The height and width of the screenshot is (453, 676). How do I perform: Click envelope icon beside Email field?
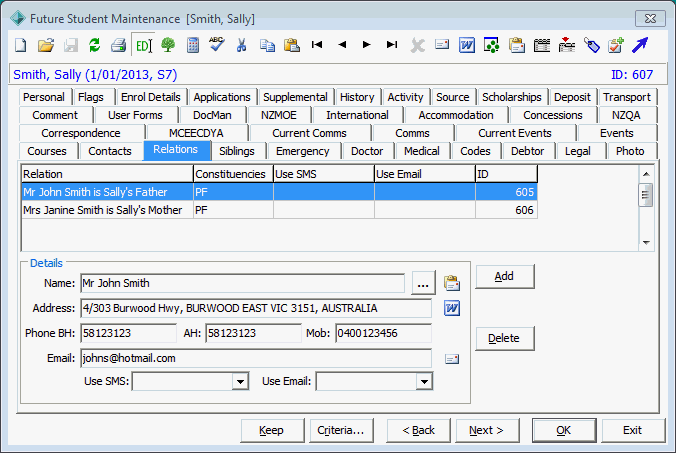point(452,359)
